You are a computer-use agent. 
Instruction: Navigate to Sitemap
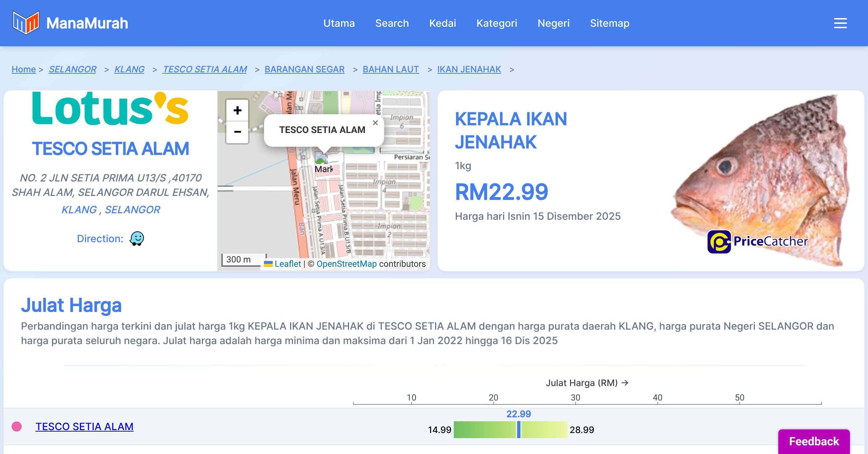[x=609, y=23]
